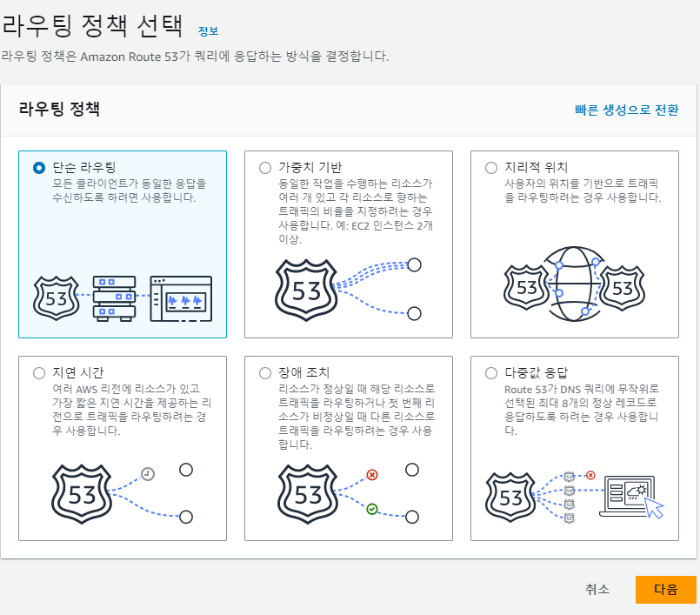Click the 지리적 위치 title label
The image size is (700, 615).
536,168
